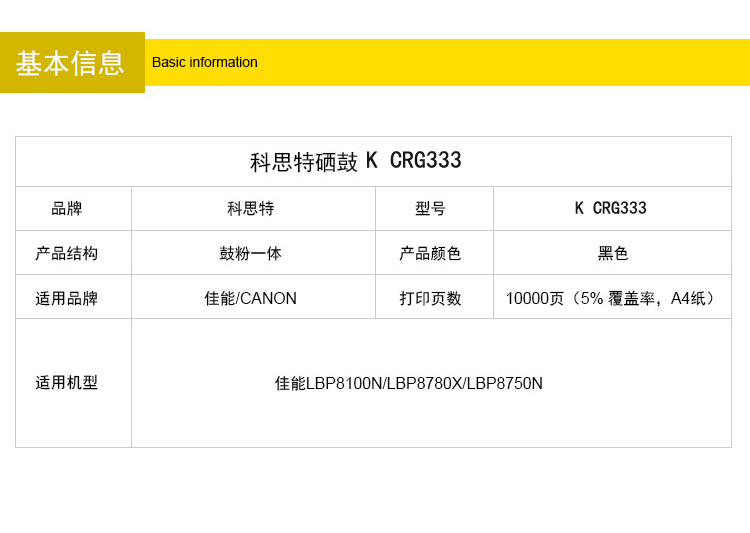Select the 适用机型 label cell

point(67,383)
